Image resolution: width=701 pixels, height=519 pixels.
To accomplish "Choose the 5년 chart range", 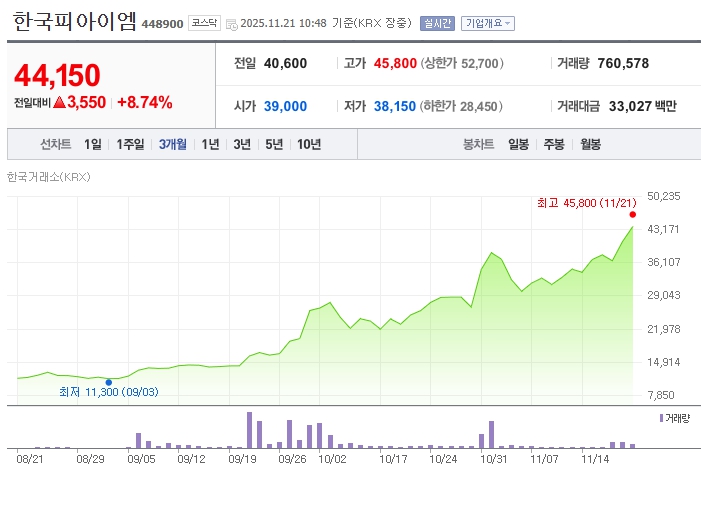I will tap(274, 144).
